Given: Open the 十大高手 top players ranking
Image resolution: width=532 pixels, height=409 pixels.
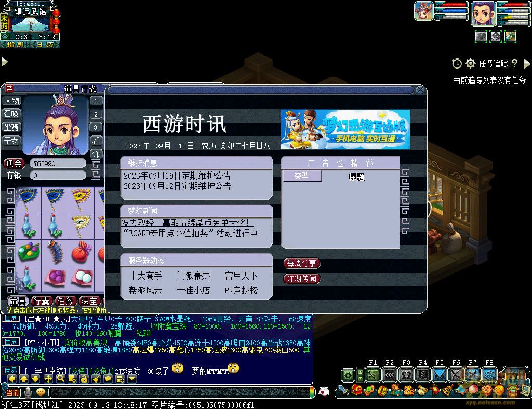Looking at the screenshot, I should 145,276.
